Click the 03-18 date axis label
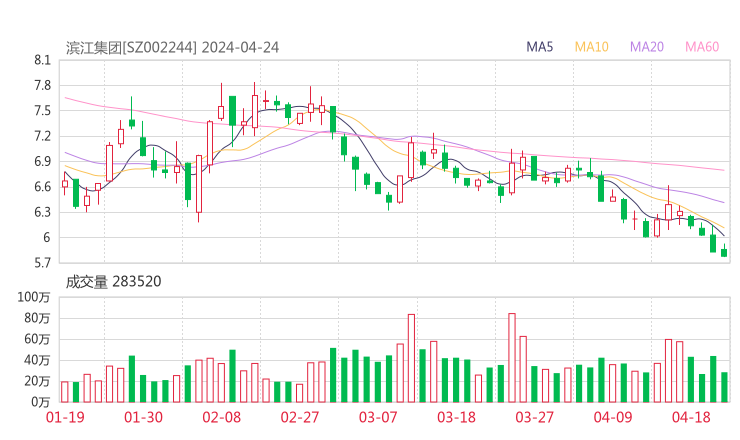The image size is (740, 440). tap(456, 417)
